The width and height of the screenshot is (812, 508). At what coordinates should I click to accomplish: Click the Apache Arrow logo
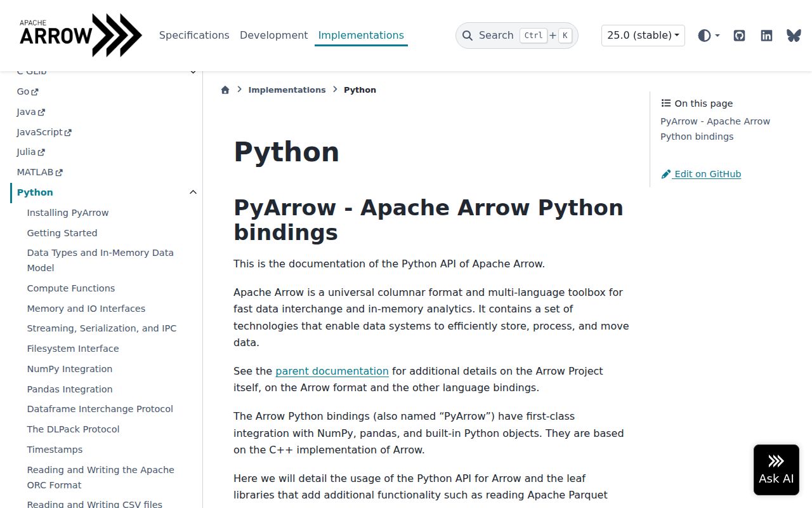(x=81, y=36)
